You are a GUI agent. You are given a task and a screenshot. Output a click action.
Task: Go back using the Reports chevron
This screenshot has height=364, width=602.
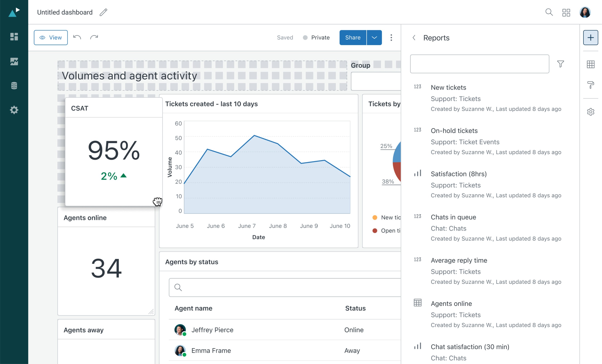(414, 38)
